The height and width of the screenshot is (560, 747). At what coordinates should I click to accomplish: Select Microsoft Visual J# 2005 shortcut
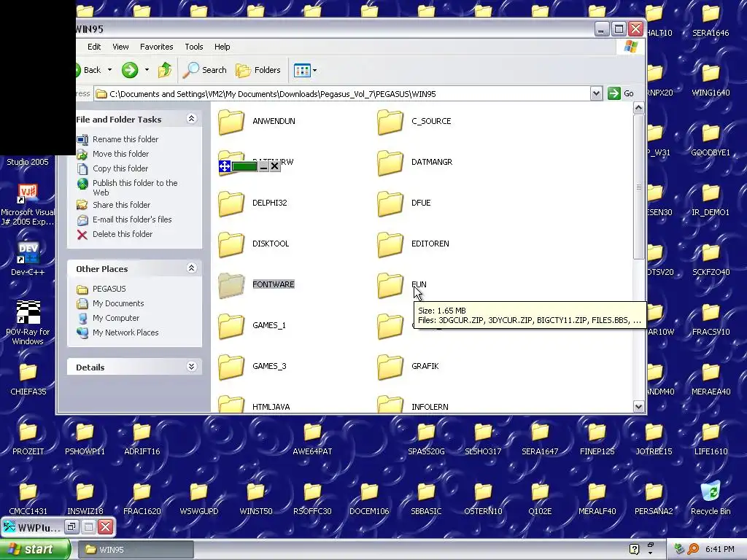pos(28,205)
